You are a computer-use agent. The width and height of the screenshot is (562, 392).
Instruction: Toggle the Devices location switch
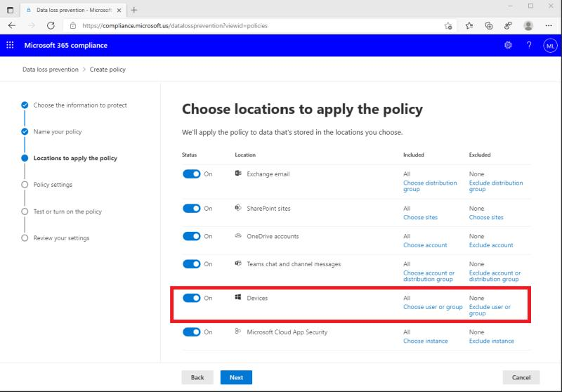192,298
